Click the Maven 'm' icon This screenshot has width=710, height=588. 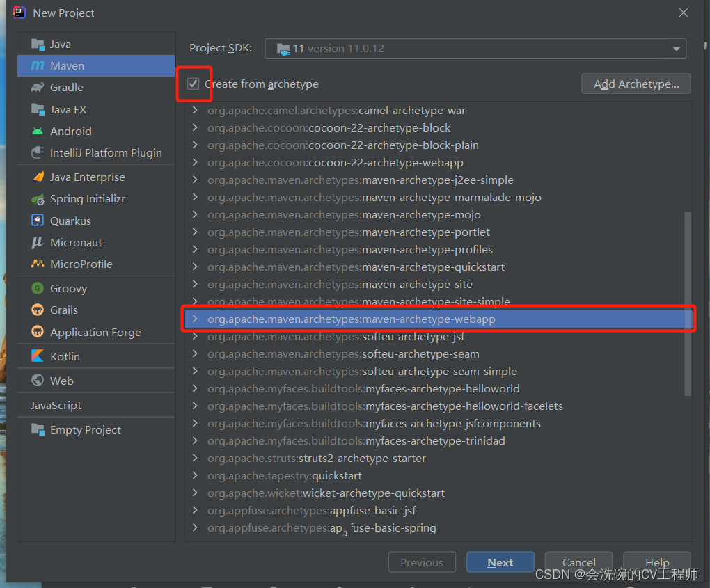pos(38,65)
